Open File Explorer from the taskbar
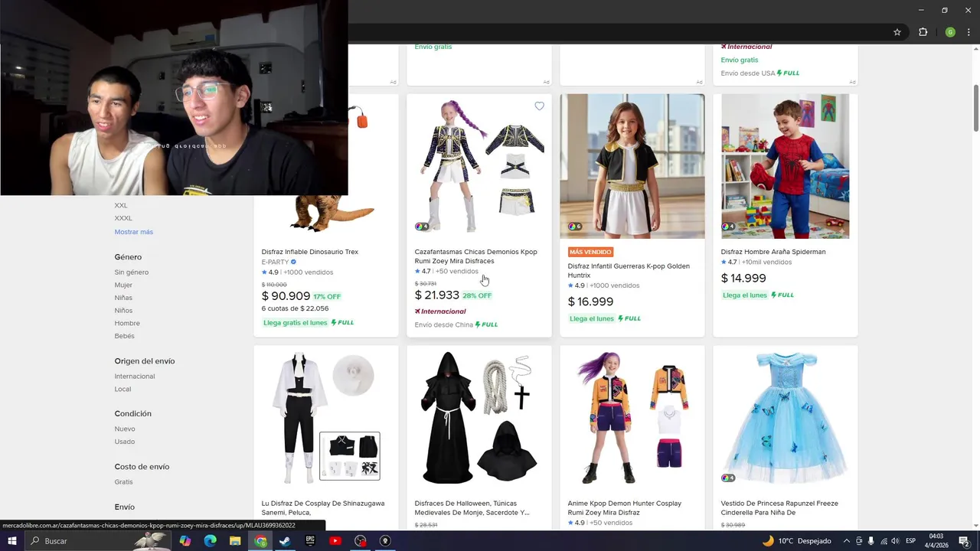980x551 pixels. [x=235, y=541]
